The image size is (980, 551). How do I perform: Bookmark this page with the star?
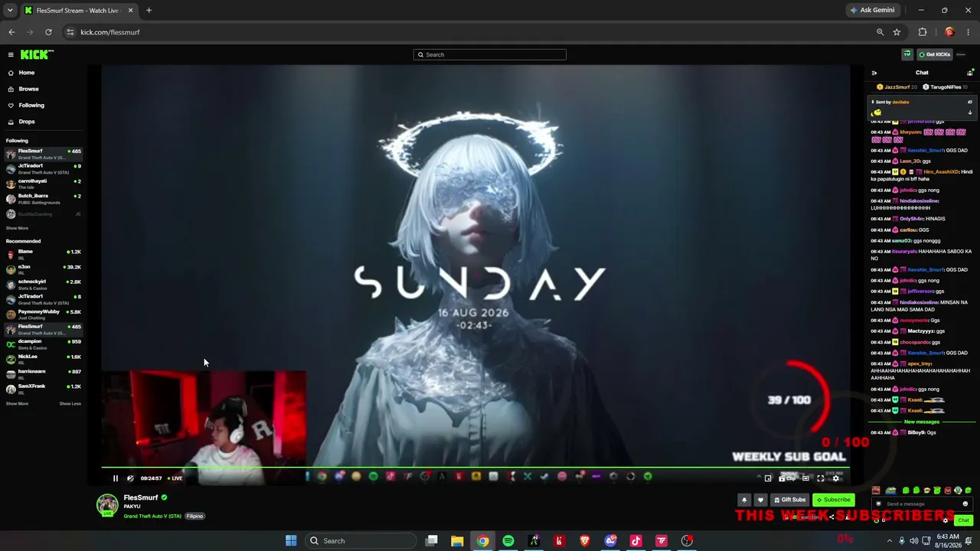tap(897, 32)
